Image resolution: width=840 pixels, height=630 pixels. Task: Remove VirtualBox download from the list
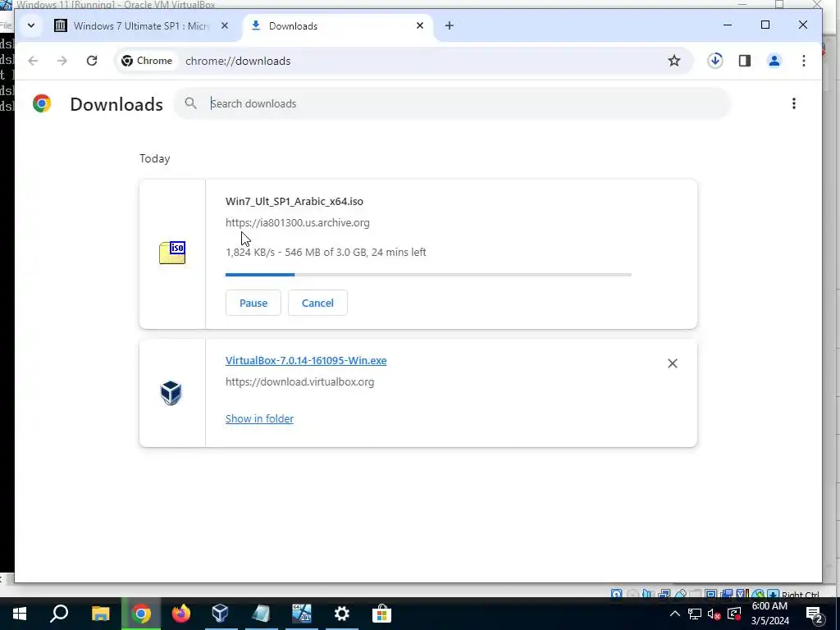[673, 363]
